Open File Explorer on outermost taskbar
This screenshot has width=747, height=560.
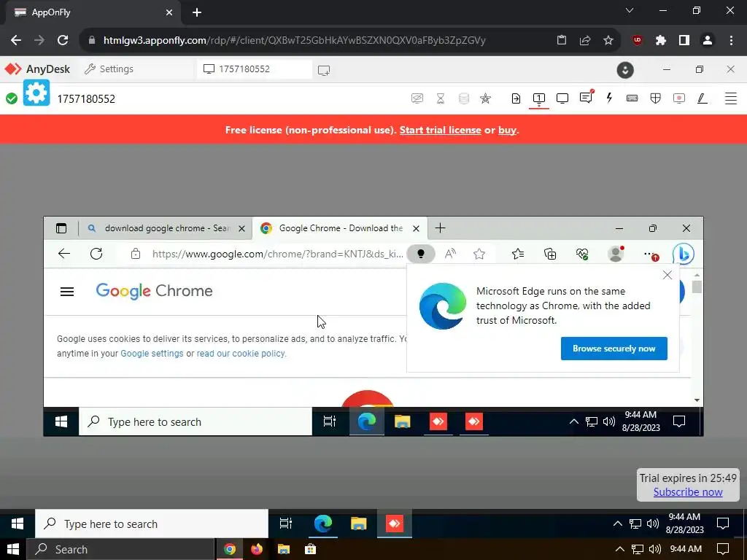tap(284, 549)
